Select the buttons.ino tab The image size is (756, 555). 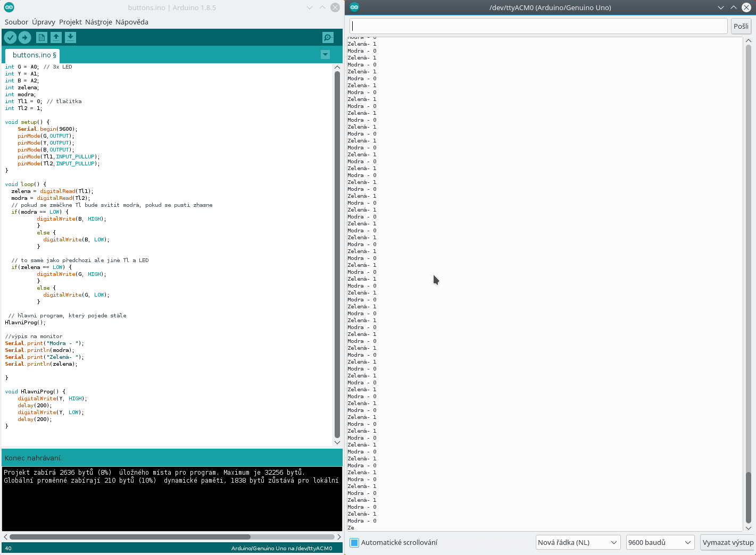pos(34,55)
